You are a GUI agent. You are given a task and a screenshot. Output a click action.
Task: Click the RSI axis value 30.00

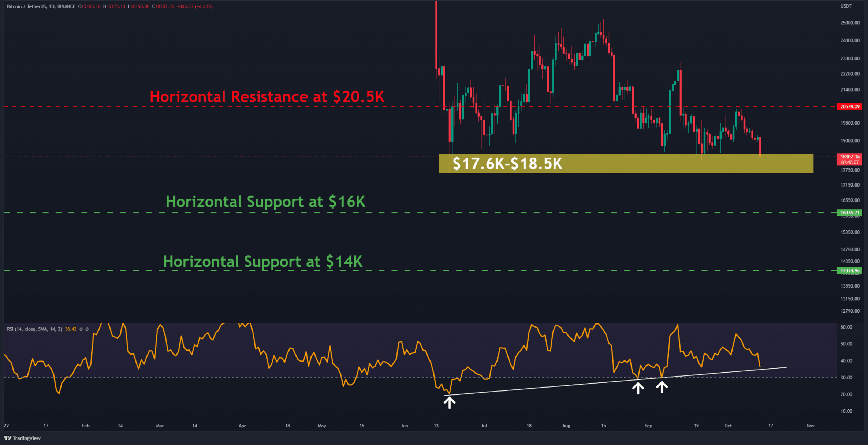[x=846, y=377]
